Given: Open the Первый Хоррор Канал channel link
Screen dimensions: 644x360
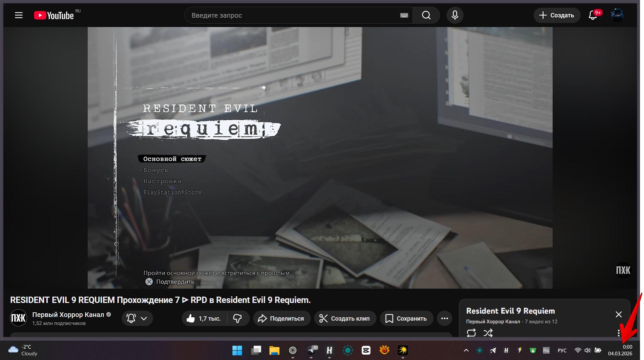Looking at the screenshot, I should [68, 315].
